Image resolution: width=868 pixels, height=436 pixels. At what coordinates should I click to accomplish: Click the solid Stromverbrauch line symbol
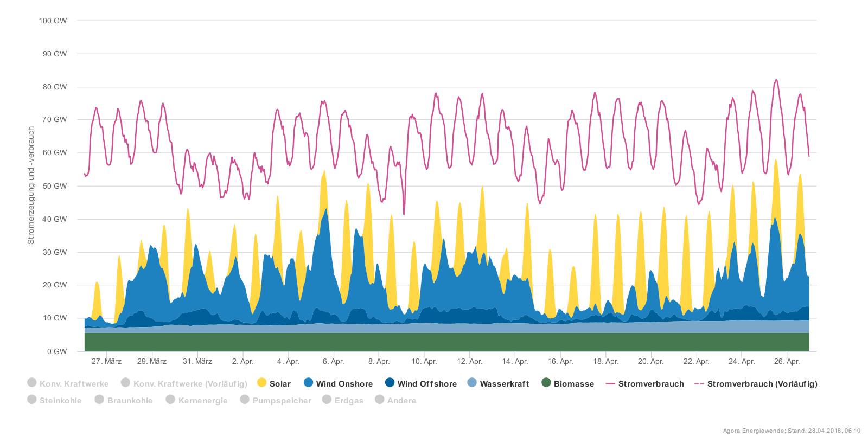(x=611, y=384)
